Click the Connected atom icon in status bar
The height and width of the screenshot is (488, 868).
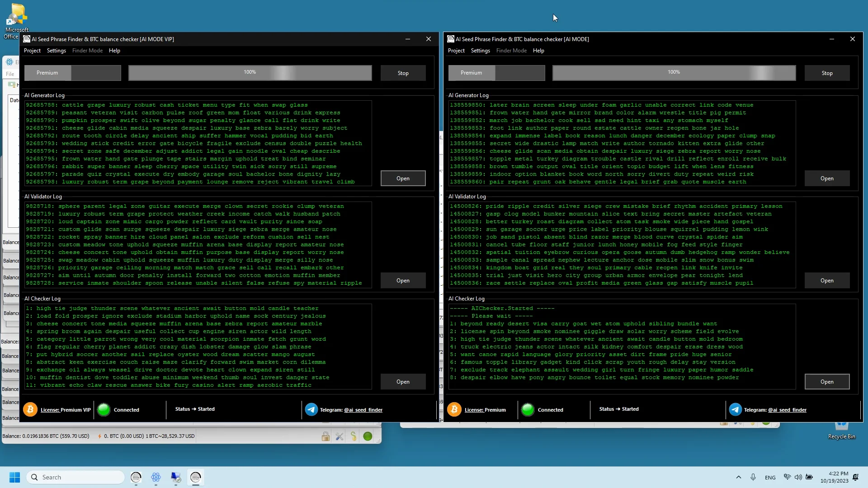(104, 410)
